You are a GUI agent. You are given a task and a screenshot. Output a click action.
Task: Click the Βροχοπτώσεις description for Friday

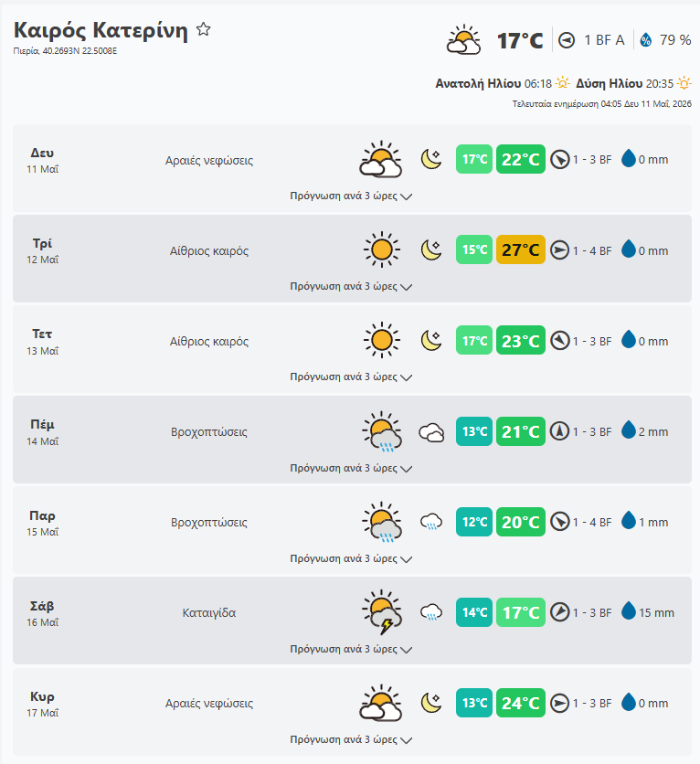209,523
